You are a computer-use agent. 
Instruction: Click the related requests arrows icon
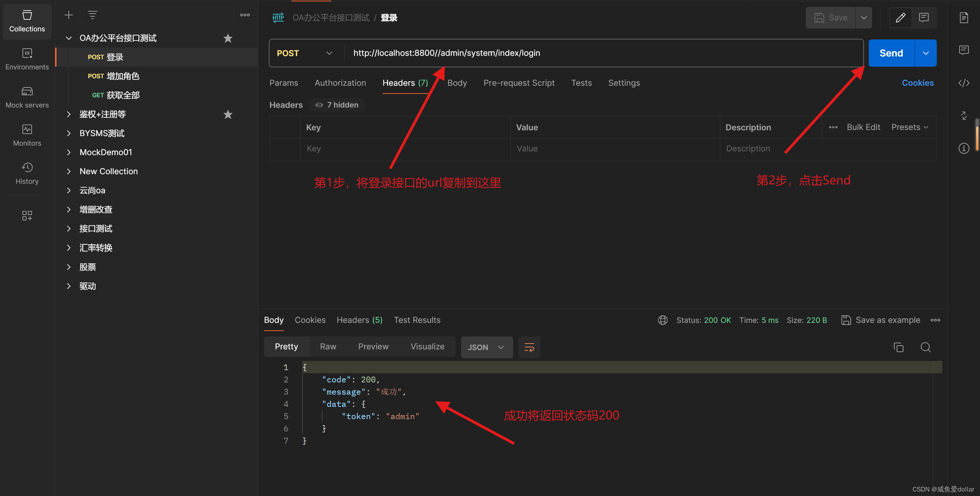[963, 116]
